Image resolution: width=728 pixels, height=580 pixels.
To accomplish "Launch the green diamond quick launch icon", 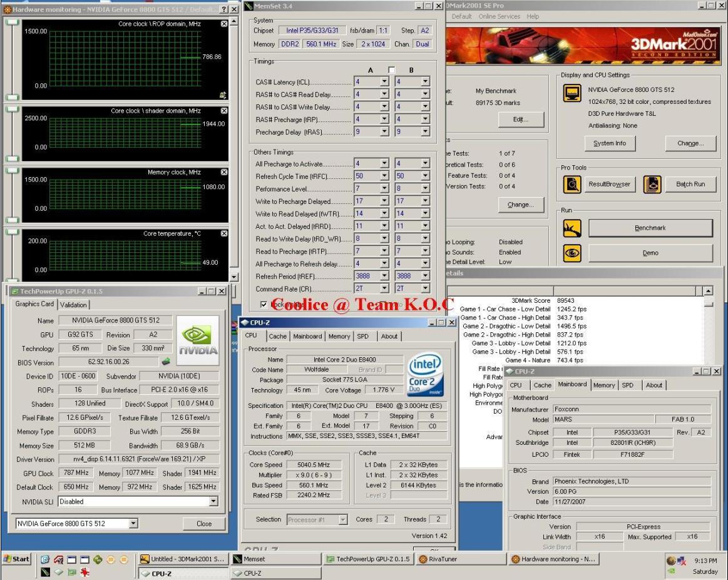I will coord(98,559).
